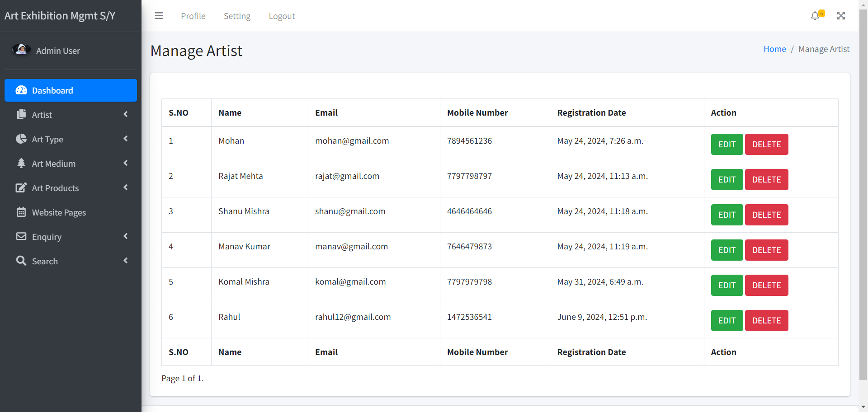Open Enquiry via the envelope icon
Screen dimensions: 868x412
21,237
